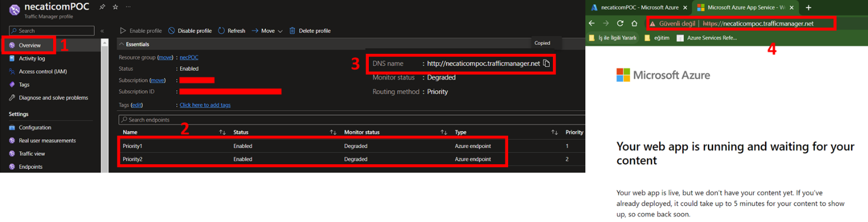Go forward in the browser
The height and width of the screenshot is (222, 868).
pyautogui.click(x=606, y=23)
